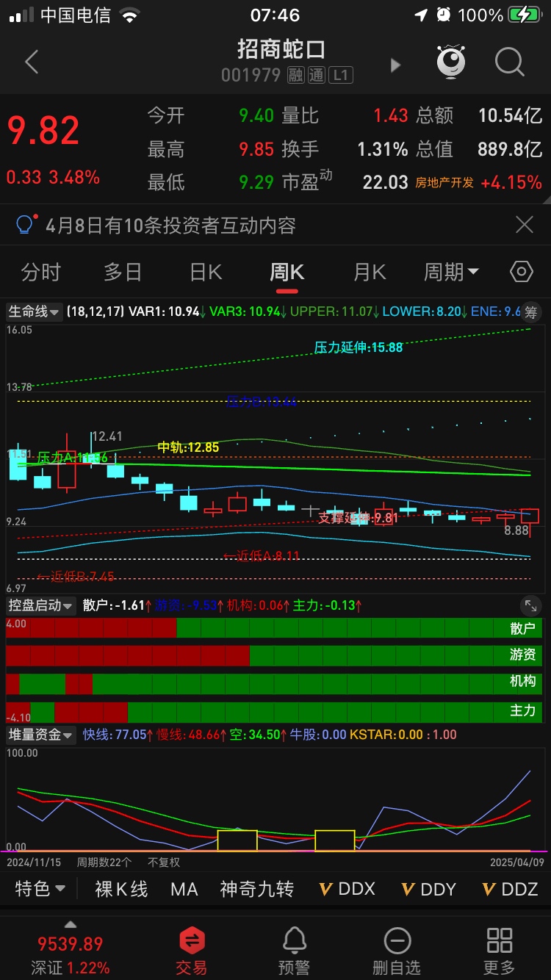
Task: Open chart settings hexagon icon
Action: [521, 272]
